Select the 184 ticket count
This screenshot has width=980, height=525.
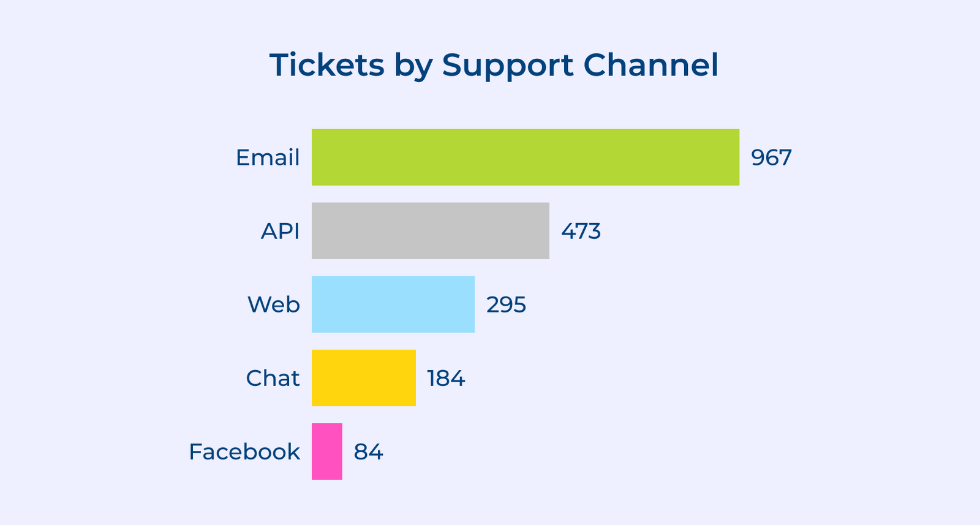pos(446,378)
